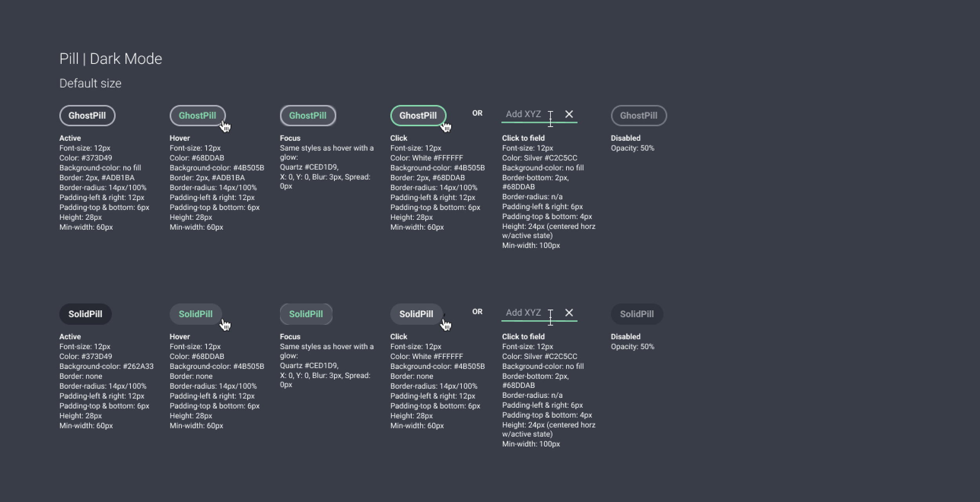980x502 pixels.
Task: Click the X icon beside top Add XYZ field
Action: [569, 114]
